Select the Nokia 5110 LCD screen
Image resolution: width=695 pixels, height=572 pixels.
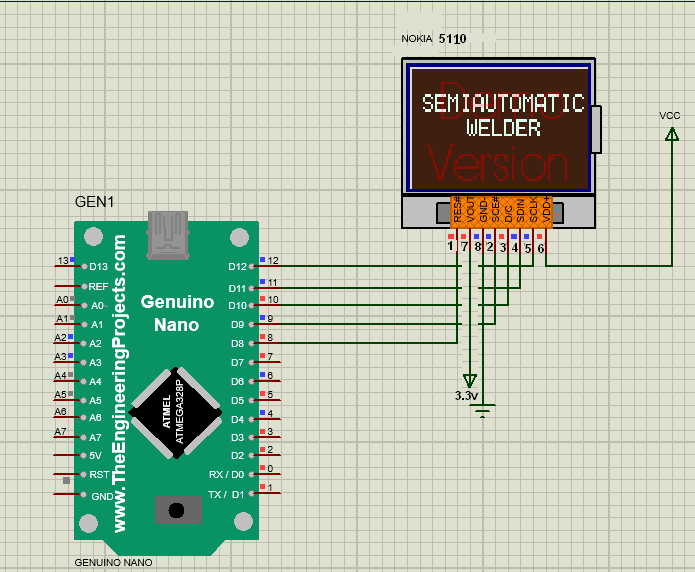(x=500, y=128)
